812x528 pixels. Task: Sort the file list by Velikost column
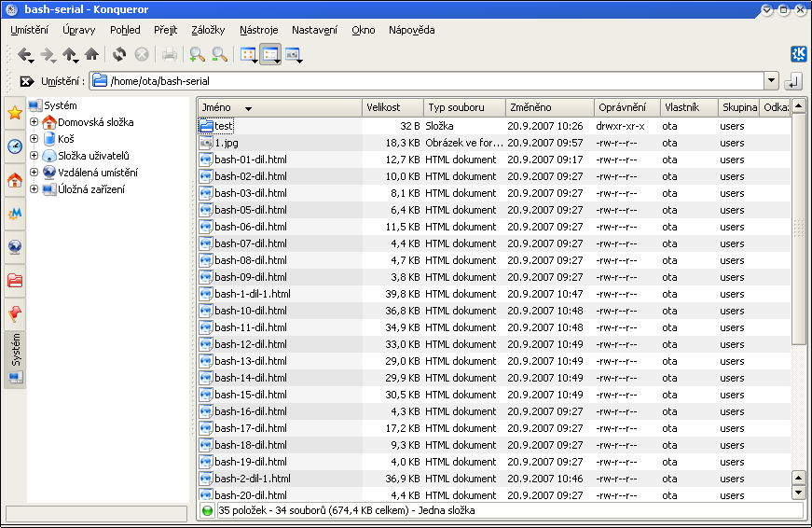(392, 107)
